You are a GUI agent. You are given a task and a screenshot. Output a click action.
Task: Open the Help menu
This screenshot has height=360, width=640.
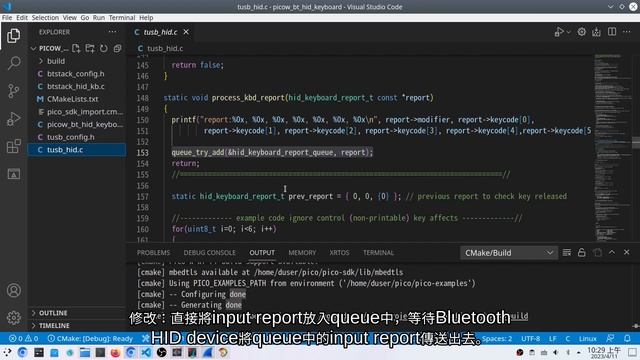pyautogui.click(x=146, y=18)
